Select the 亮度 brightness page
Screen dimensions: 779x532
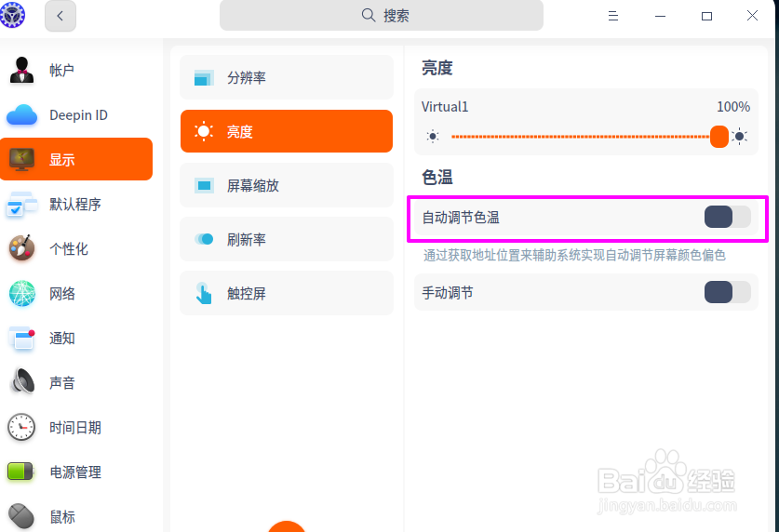point(287,131)
